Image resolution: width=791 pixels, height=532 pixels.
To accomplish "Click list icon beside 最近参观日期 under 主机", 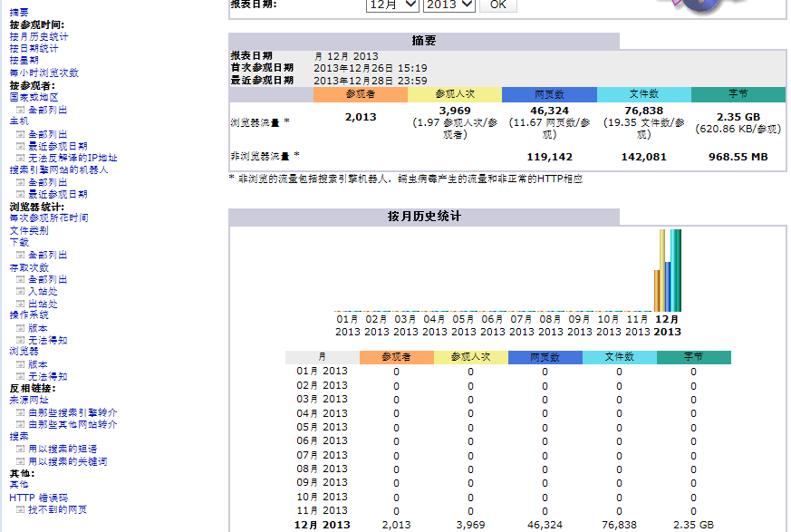I will click(20, 146).
